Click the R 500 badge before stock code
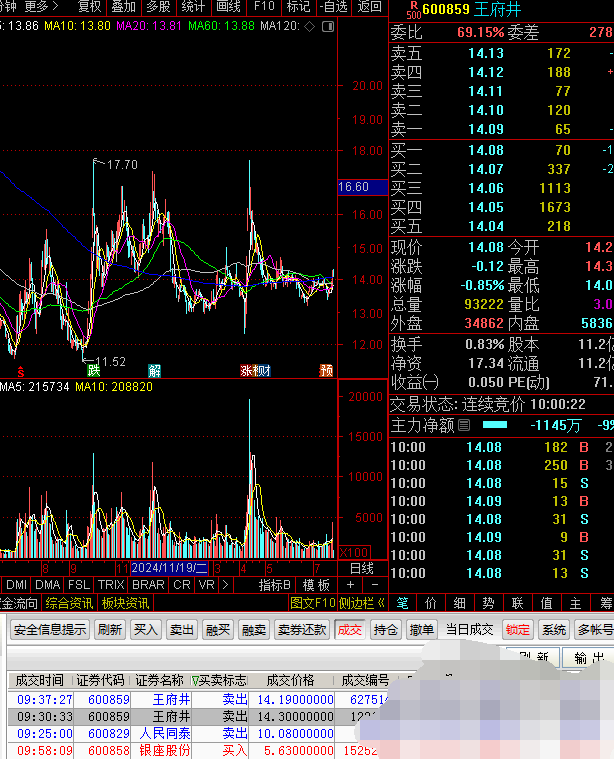This screenshot has width=614, height=759. (x=414, y=10)
